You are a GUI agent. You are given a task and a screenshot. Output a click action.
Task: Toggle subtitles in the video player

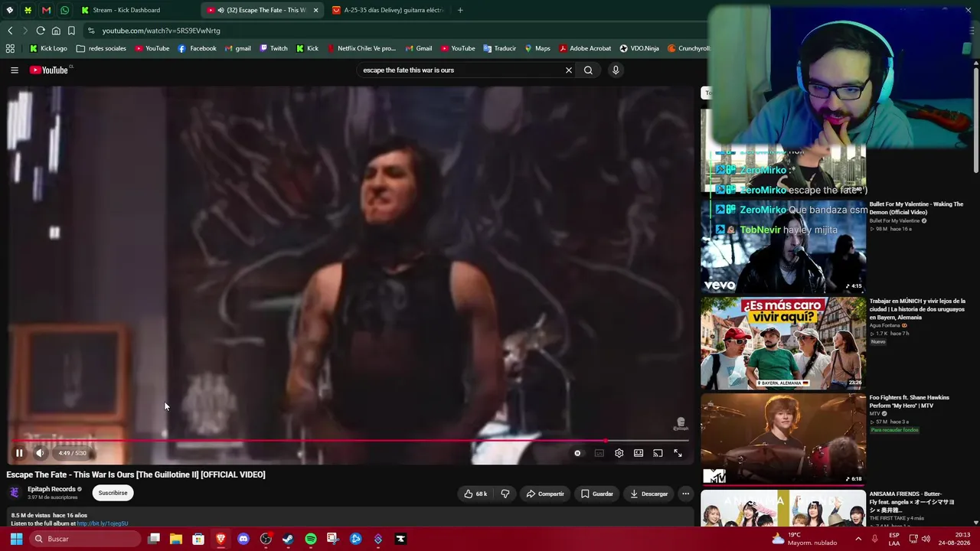[599, 453]
